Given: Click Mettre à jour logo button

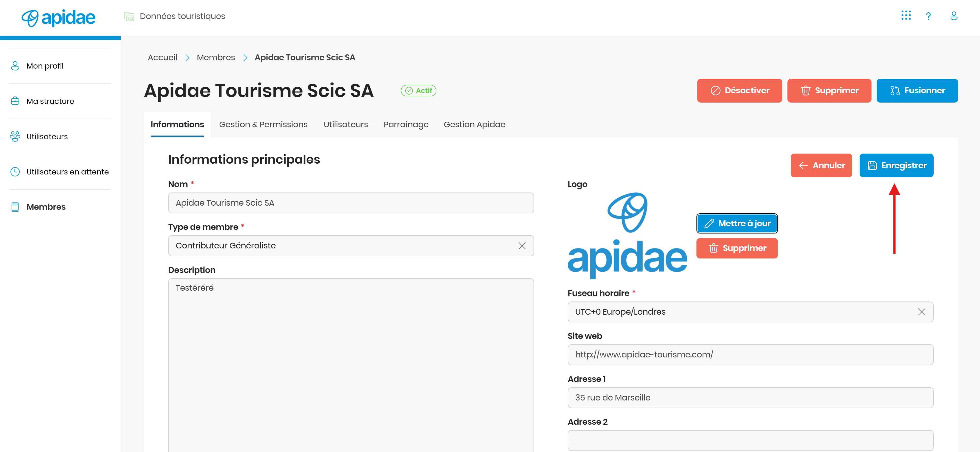Looking at the screenshot, I should pyautogui.click(x=737, y=223).
